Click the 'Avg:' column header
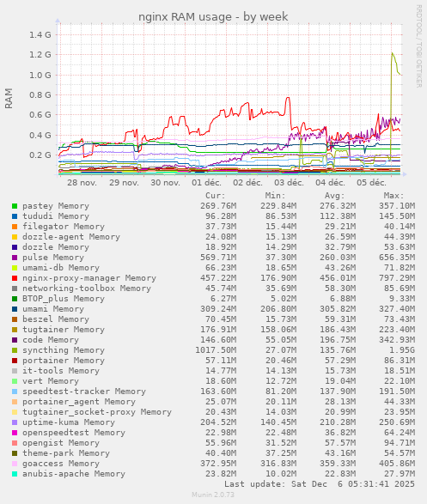The image size is (427, 504). pos(334,196)
